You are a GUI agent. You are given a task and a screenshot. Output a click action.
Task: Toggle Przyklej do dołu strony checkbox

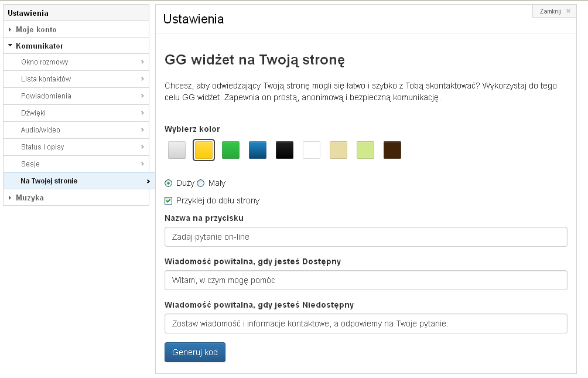click(168, 201)
